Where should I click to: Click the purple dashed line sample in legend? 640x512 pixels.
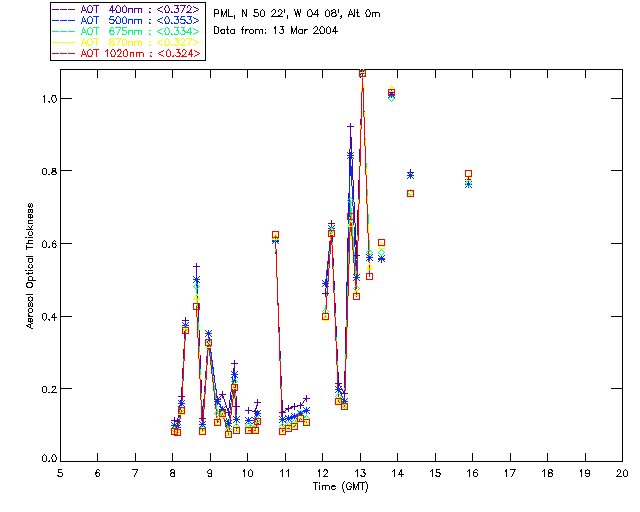tap(63, 9)
